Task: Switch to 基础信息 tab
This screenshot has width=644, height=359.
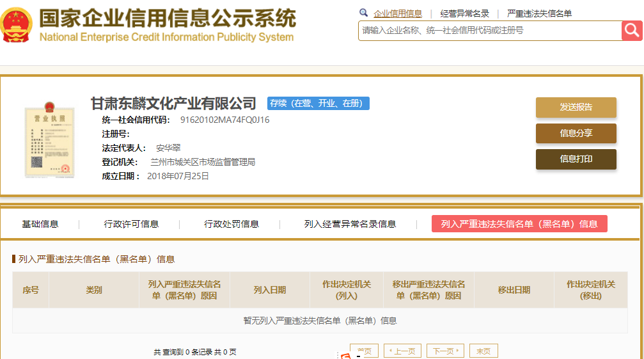Action: pyautogui.click(x=40, y=224)
